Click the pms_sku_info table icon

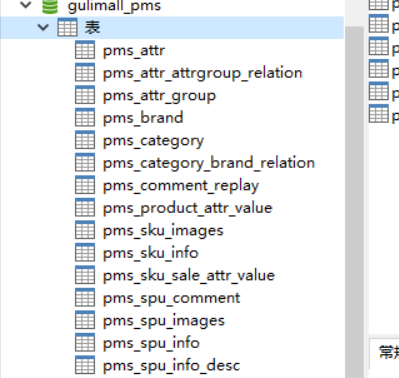(85, 252)
